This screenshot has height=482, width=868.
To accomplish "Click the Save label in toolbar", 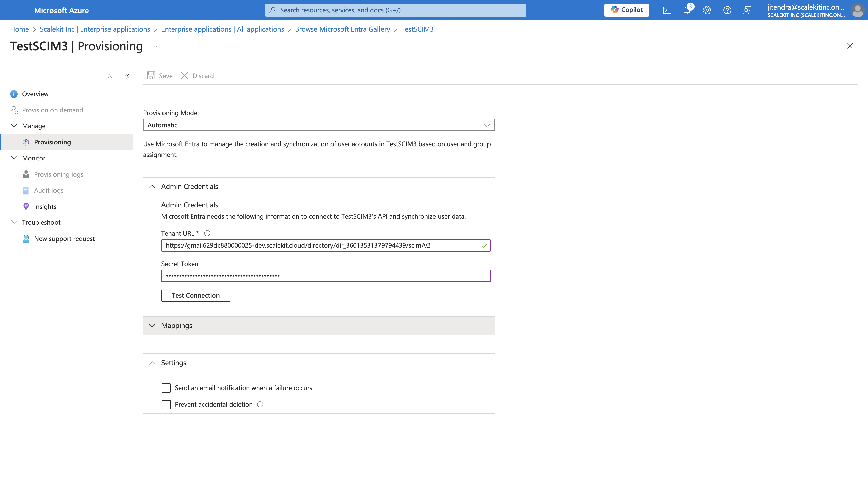I will [x=166, y=76].
